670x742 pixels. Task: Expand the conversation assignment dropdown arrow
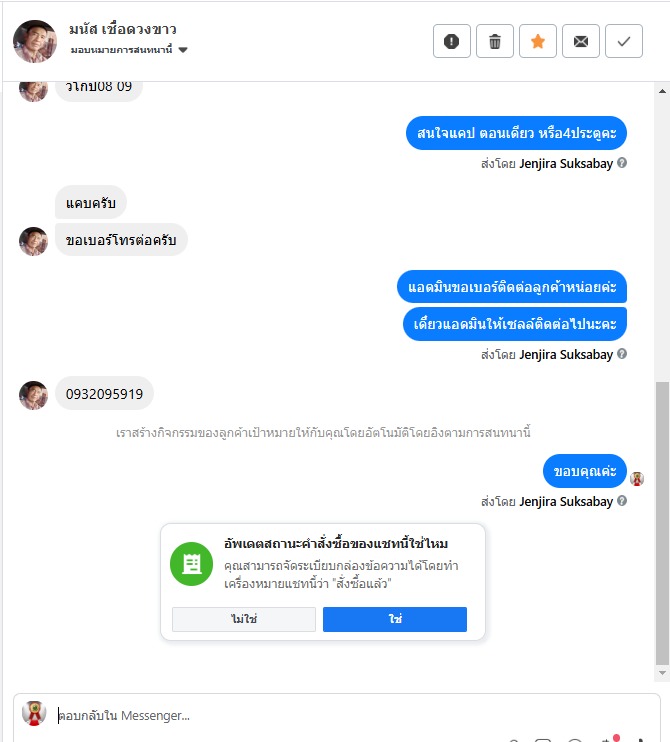click(x=183, y=50)
